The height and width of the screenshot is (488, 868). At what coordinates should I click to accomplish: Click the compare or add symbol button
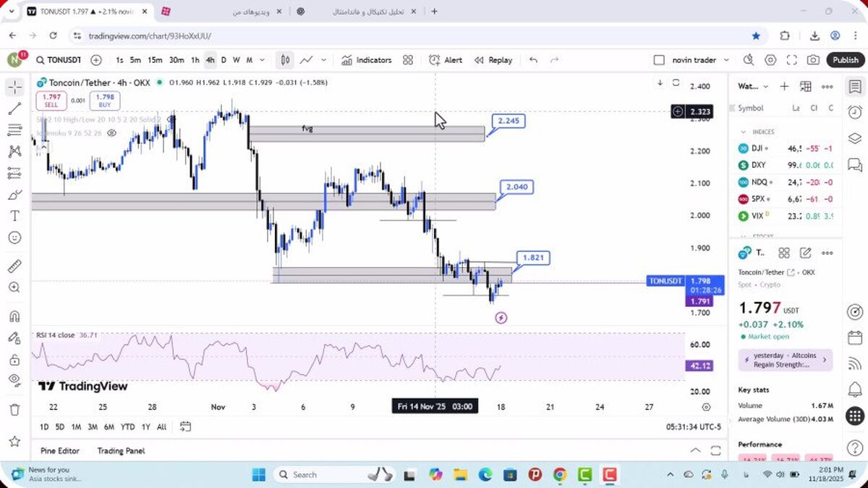(x=96, y=60)
